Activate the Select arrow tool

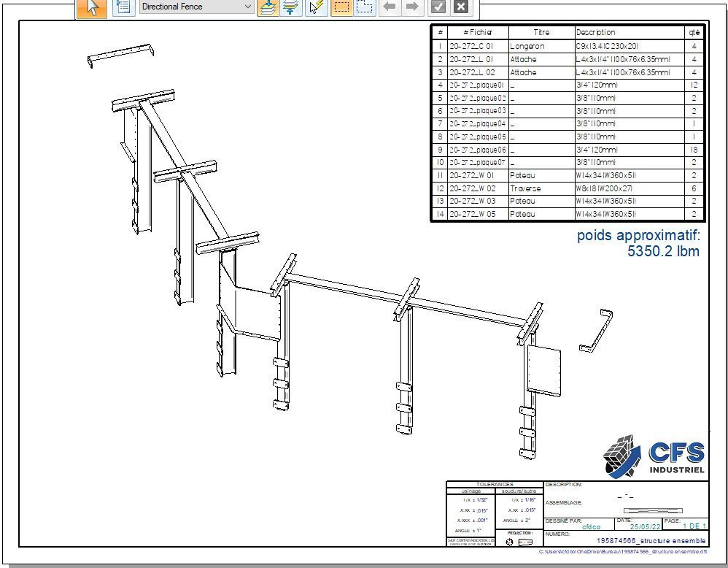point(92,7)
